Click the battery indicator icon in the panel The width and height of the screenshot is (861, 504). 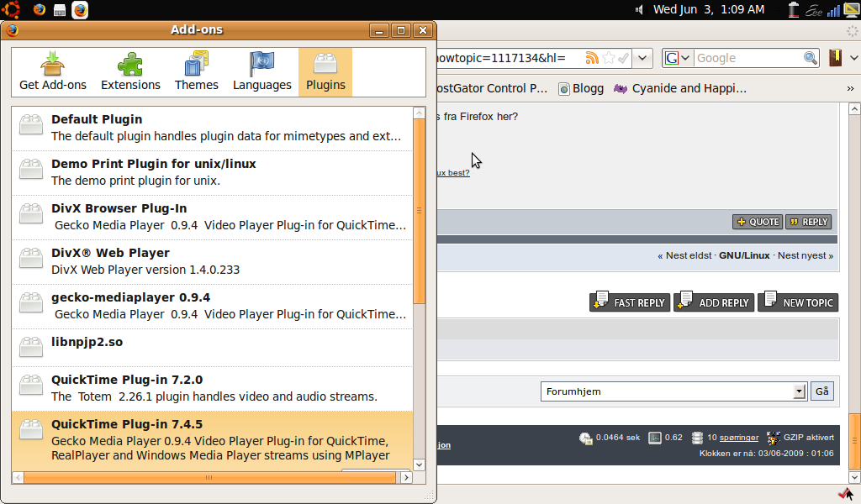point(794,10)
